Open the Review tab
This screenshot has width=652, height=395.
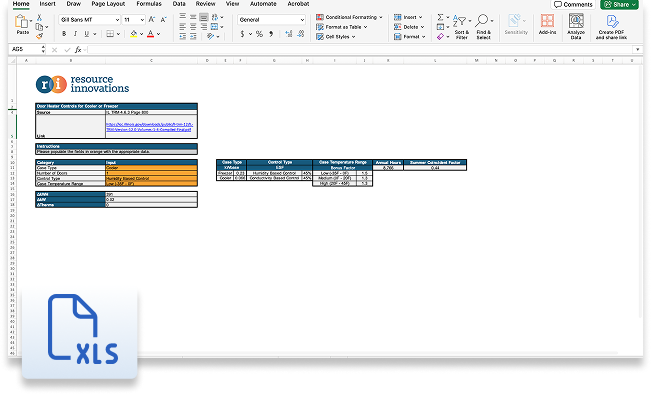(x=205, y=4)
